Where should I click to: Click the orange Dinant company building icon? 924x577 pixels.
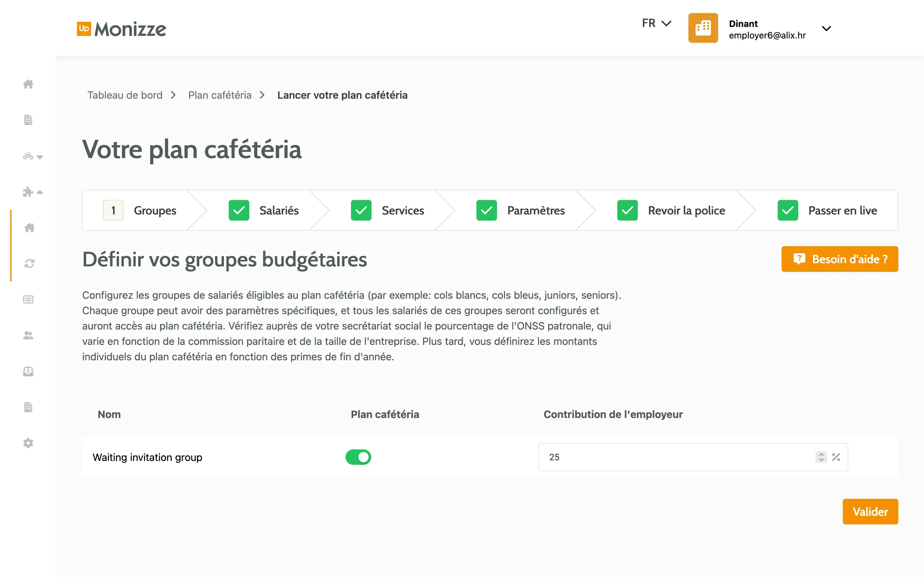click(x=703, y=28)
